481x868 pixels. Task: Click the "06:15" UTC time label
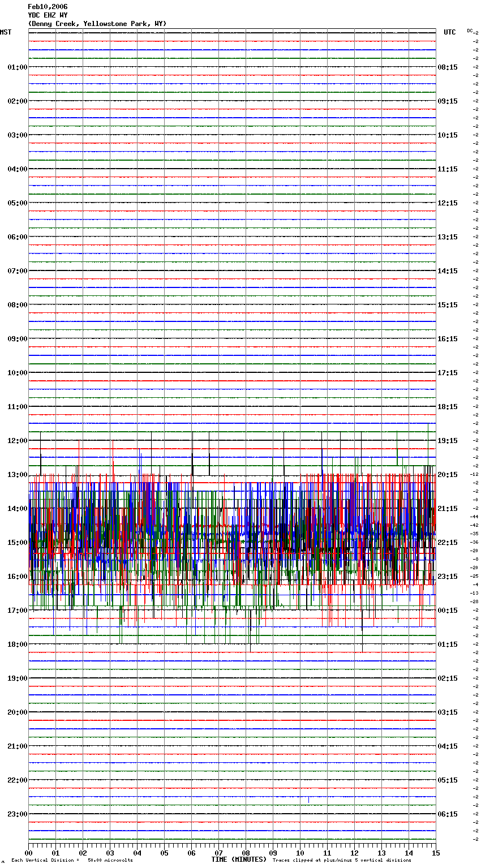coord(448,814)
